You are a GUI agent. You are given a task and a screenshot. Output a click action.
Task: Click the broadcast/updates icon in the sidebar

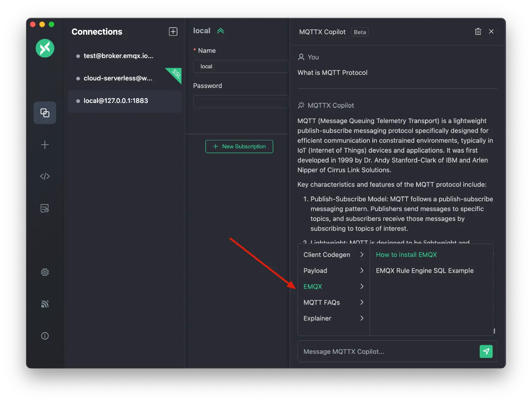(45, 304)
